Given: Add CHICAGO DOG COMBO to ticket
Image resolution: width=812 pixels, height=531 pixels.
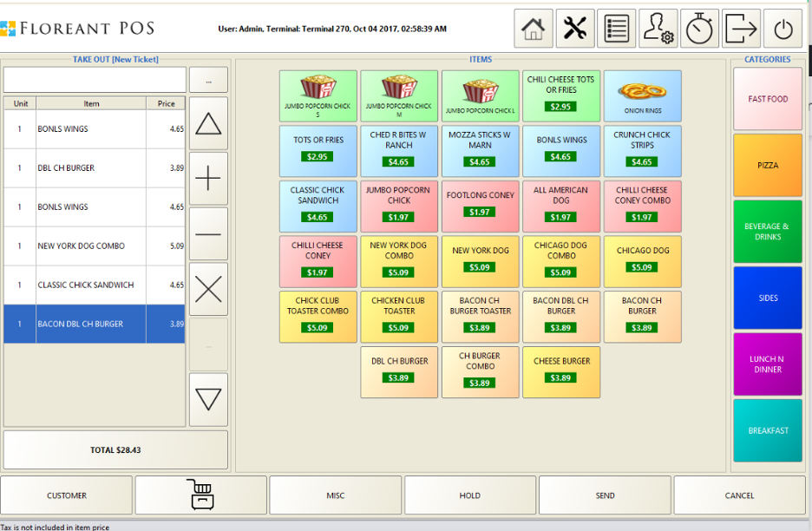Looking at the screenshot, I should tap(561, 261).
